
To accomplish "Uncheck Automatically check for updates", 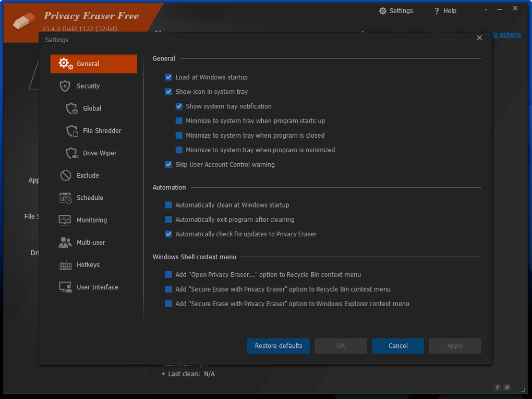I will coord(168,234).
